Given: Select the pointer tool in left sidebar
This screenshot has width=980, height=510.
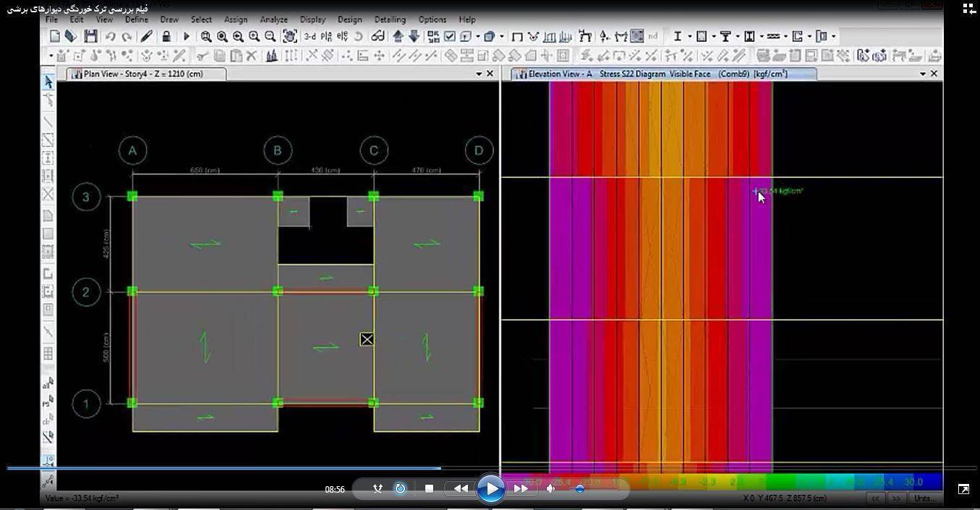Looking at the screenshot, I should tap(48, 82).
